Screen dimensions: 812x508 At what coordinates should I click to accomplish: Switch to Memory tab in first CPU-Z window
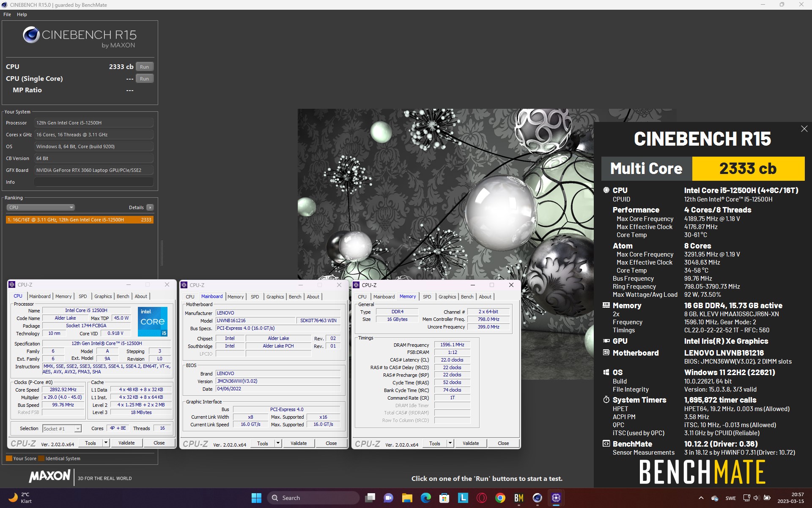(63, 296)
